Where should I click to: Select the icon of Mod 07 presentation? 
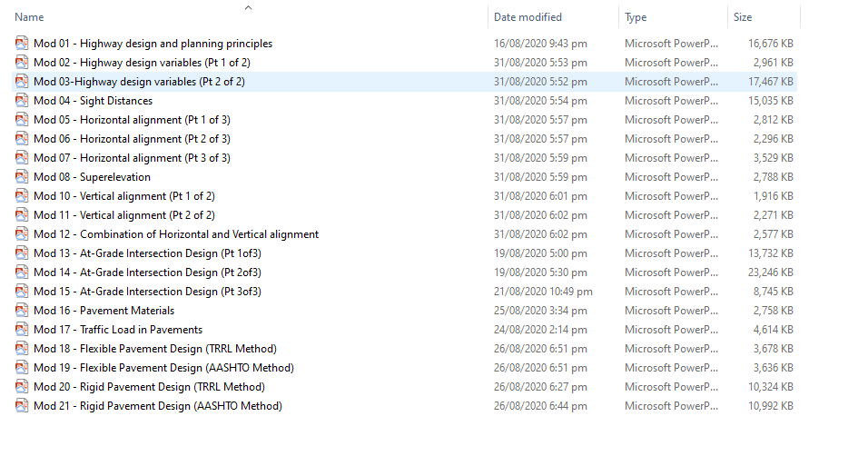(x=22, y=158)
